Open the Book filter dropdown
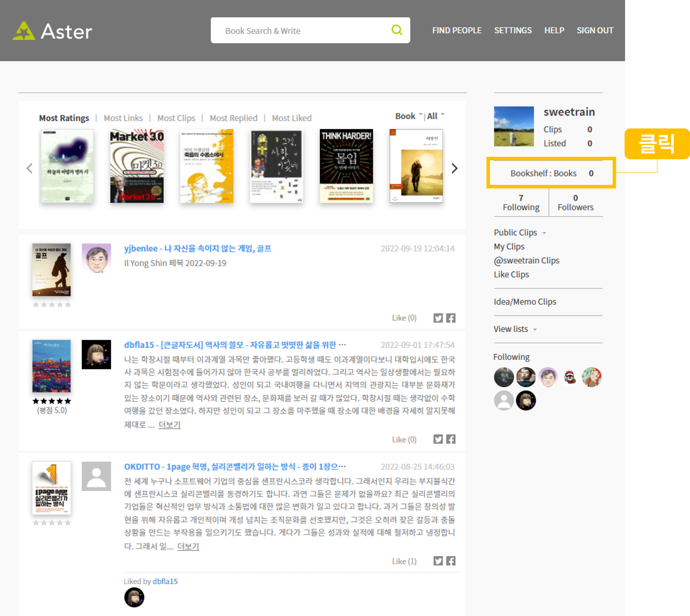The width and height of the screenshot is (690, 616). (408, 116)
